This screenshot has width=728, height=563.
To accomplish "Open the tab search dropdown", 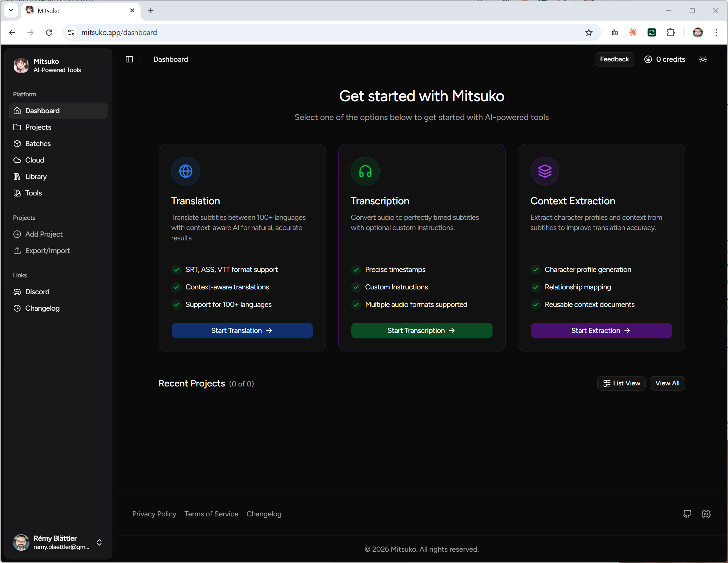I will click(x=11, y=10).
